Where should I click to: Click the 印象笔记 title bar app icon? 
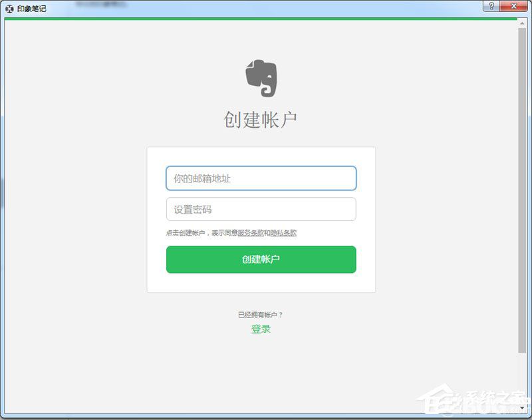[9, 9]
